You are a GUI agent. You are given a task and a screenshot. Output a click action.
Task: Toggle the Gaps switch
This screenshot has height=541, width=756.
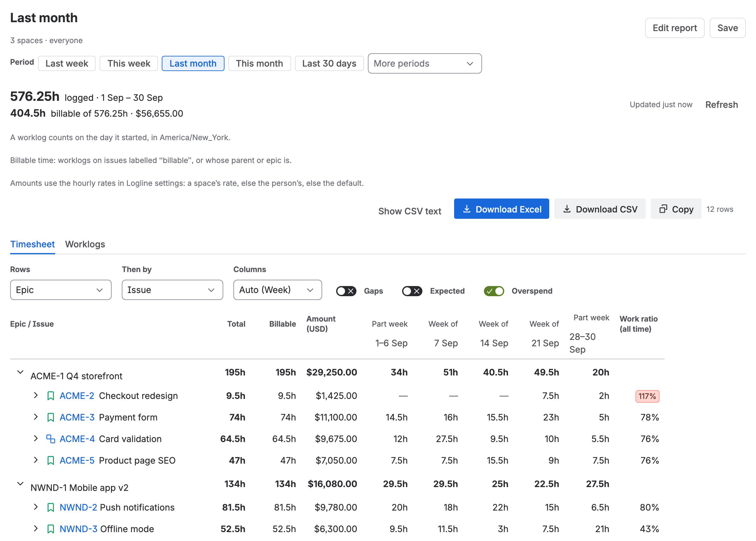point(346,291)
